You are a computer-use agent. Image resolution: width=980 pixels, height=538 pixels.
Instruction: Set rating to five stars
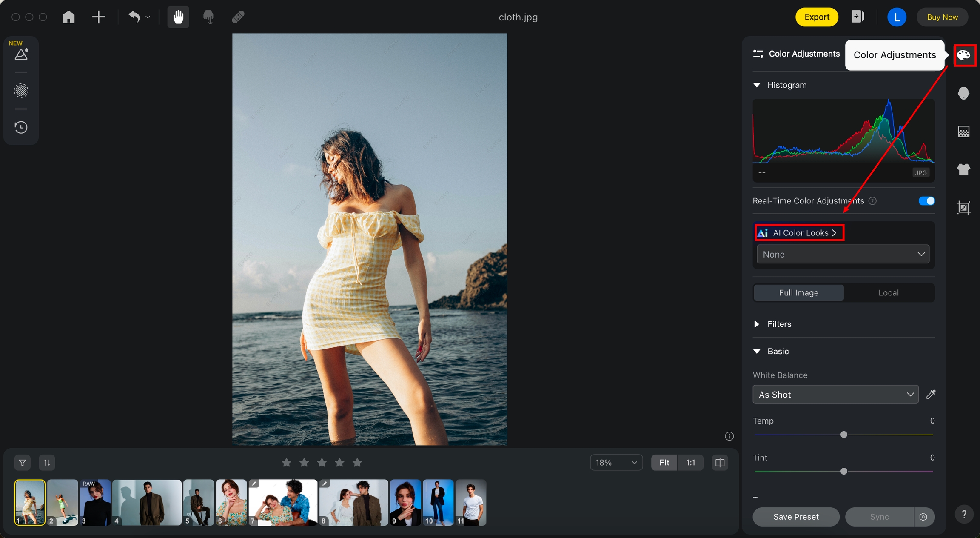click(x=357, y=463)
